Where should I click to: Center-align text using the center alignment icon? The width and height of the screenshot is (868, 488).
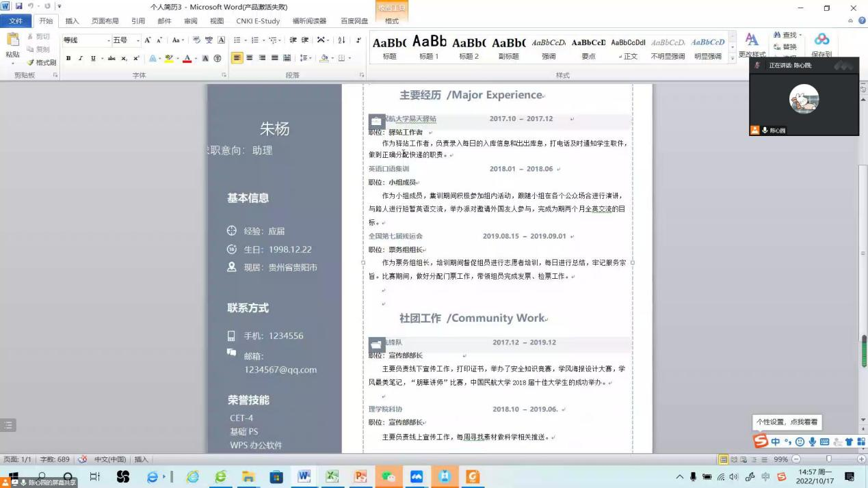[x=250, y=58]
